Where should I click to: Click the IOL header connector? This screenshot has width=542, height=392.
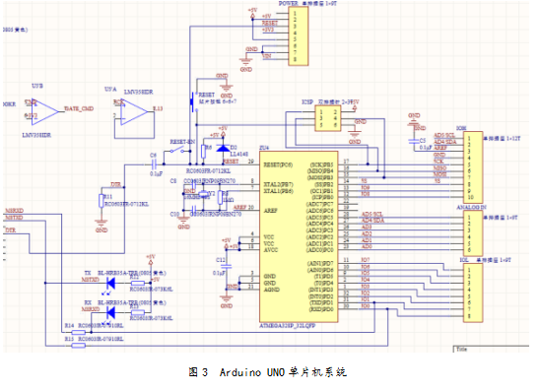(473, 293)
